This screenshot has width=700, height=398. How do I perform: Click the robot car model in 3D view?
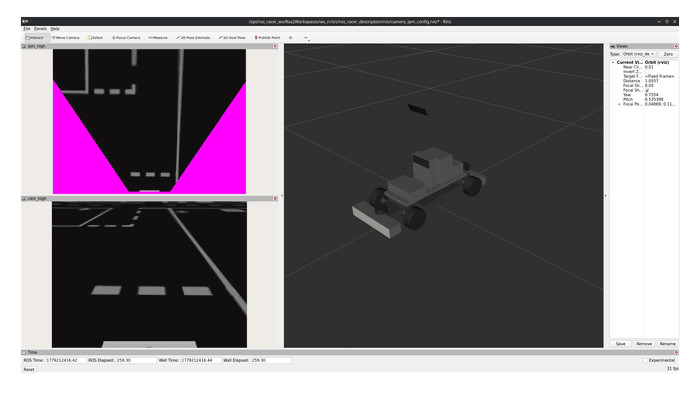pos(418,193)
